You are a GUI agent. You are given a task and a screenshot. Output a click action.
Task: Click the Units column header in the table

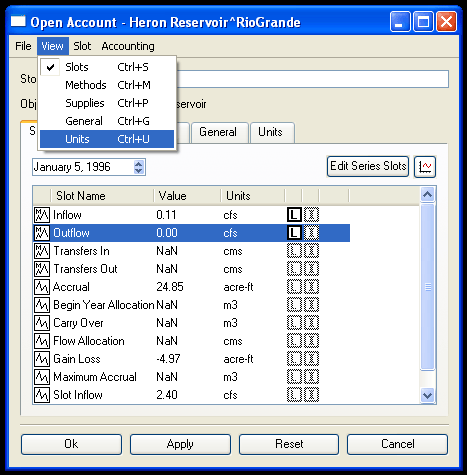point(252,196)
